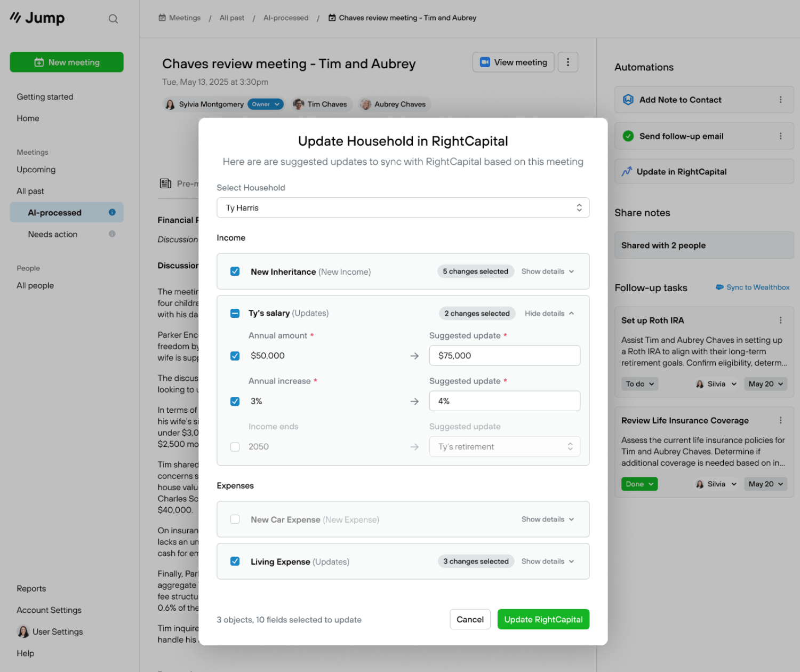Toggle the Ty's salary checkbox
This screenshot has height=672, width=800.
[235, 313]
